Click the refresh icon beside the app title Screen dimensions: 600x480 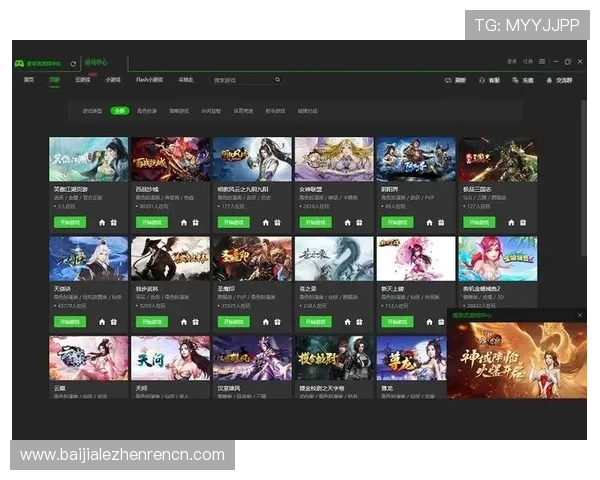point(73,63)
